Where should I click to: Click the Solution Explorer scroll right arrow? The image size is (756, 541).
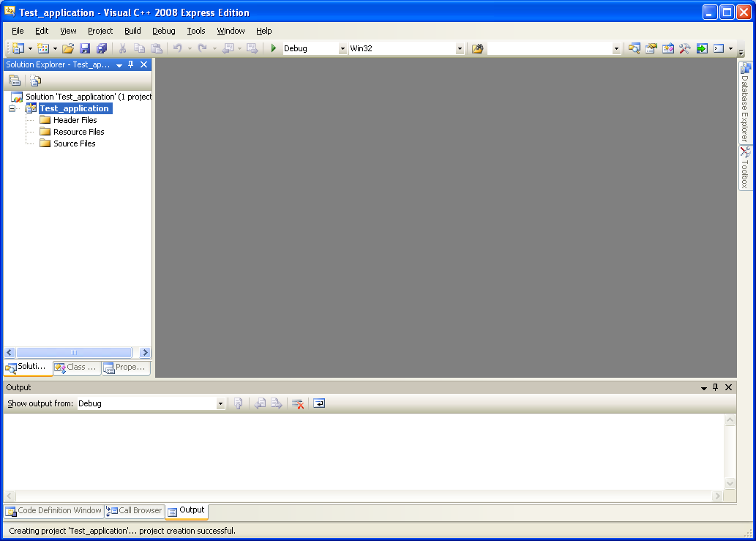pos(145,352)
